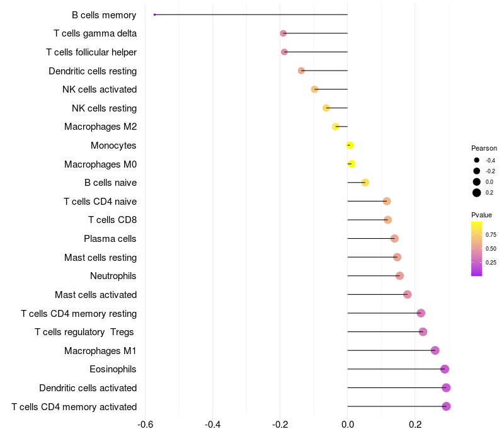Click the Pvalue color gradient bar
This screenshot has width=504, height=441.
pos(477,249)
